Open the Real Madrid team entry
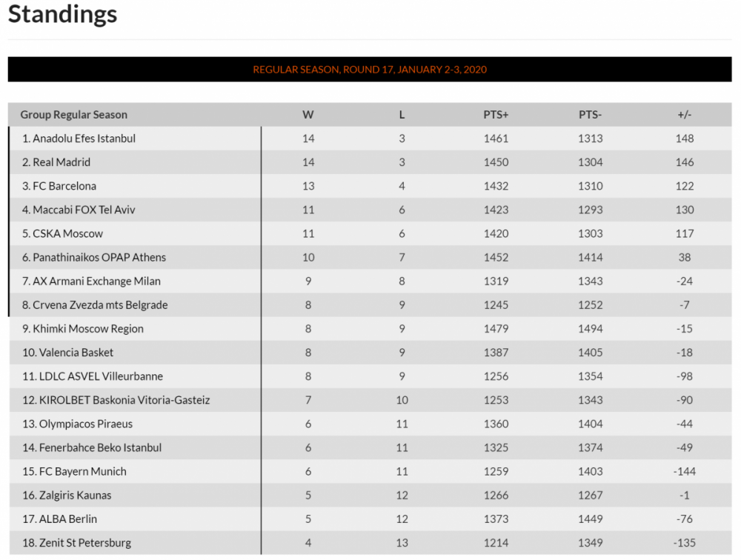This screenshot has width=741, height=560. tap(63, 162)
